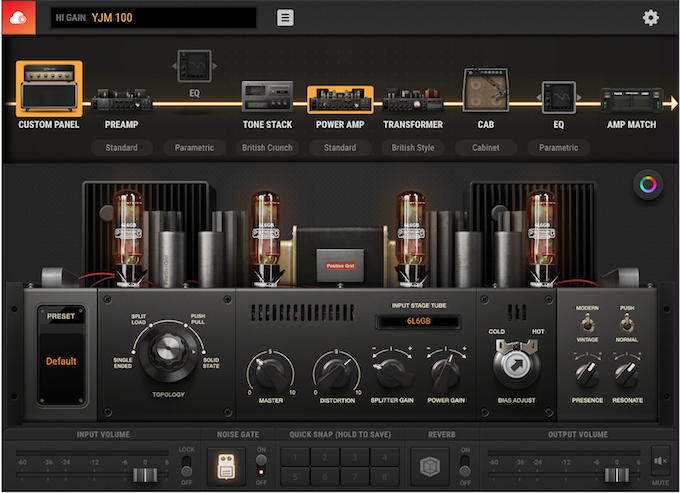The height and width of the screenshot is (493, 680).
Task: Select the Preamp module icon
Action: [121, 99]
